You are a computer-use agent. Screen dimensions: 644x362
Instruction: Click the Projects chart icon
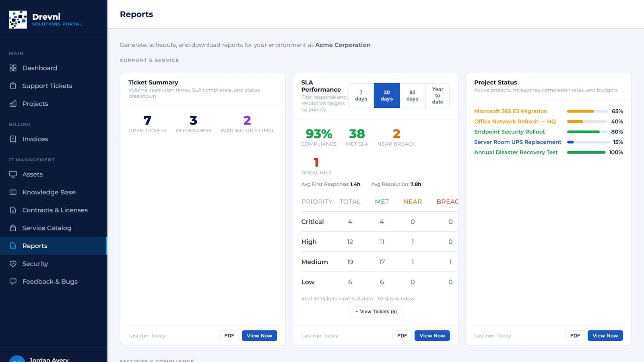pos(13,104)
